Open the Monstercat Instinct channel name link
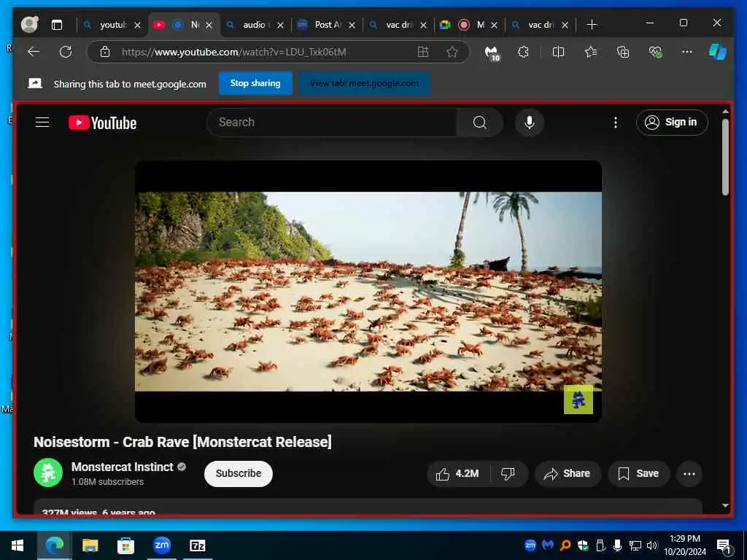The height and width of the screenshot is (560, 747). [123, 467]
